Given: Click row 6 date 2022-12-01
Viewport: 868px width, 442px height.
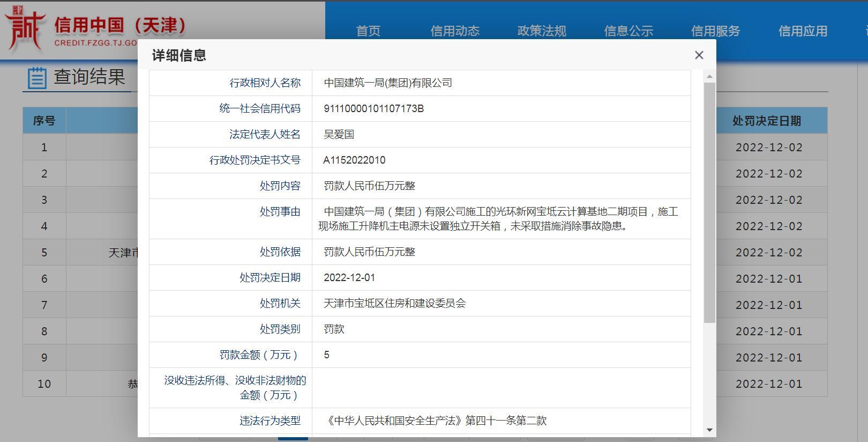Looking at the screenshot, I should pyautogui.click(x=769, y=279).
